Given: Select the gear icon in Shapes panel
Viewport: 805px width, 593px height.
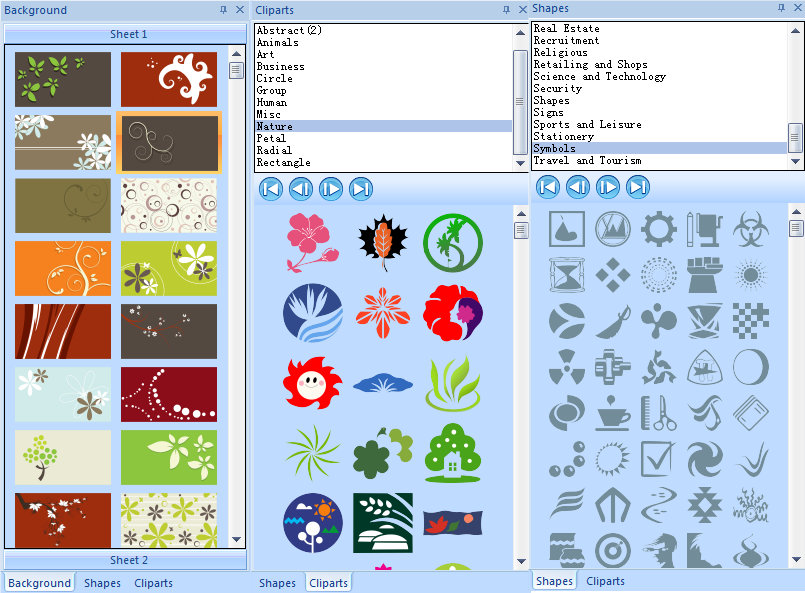Looking at the screenshot, I should pos(658,229).
